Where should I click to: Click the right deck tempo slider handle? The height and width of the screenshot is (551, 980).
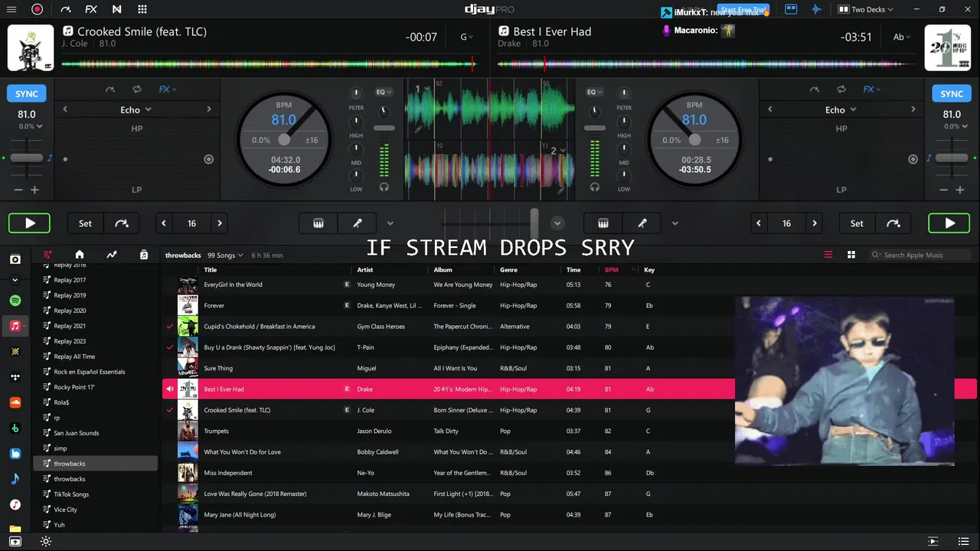tap(952, 158)
